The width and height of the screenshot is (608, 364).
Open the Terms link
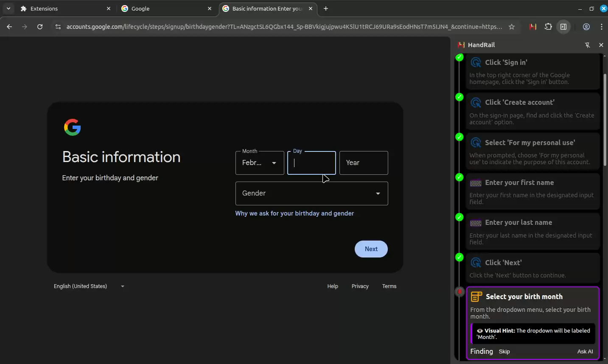point(389,286)
